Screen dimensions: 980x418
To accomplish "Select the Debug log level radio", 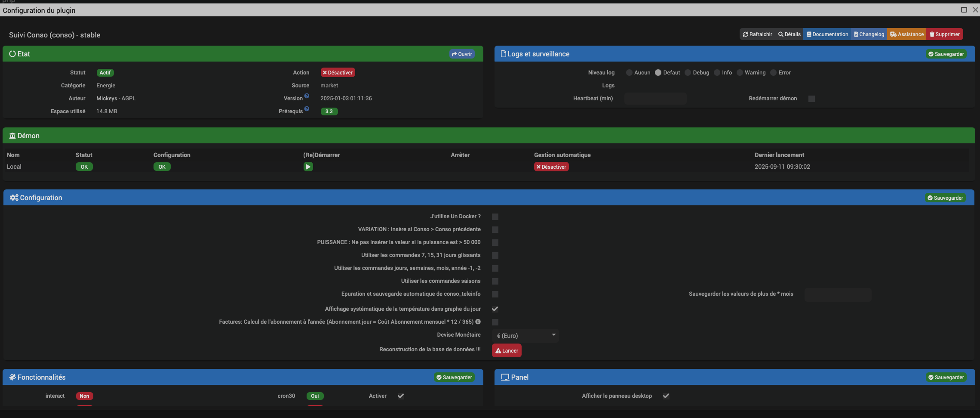I will point(688,73).
